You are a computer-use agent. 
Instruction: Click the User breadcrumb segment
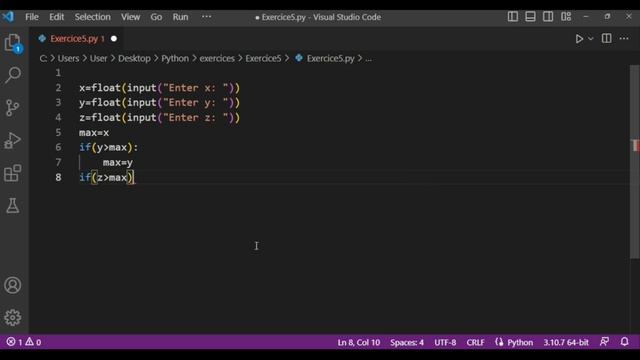click(x=98, y=58)
